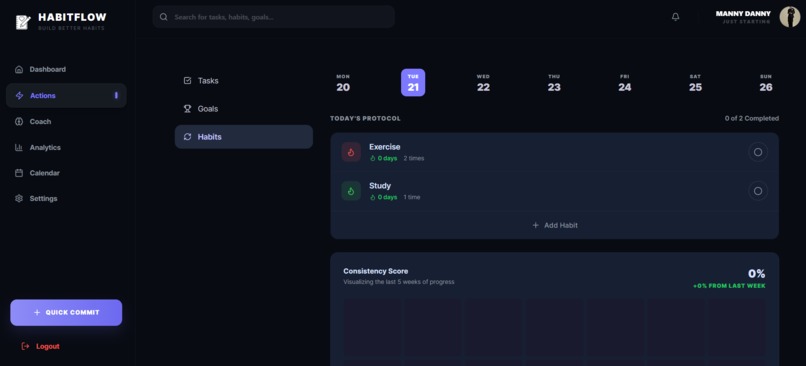Screen dimensions: 806x366
Task: Click the Tasks checkbox icon
Action: [188, 81]
